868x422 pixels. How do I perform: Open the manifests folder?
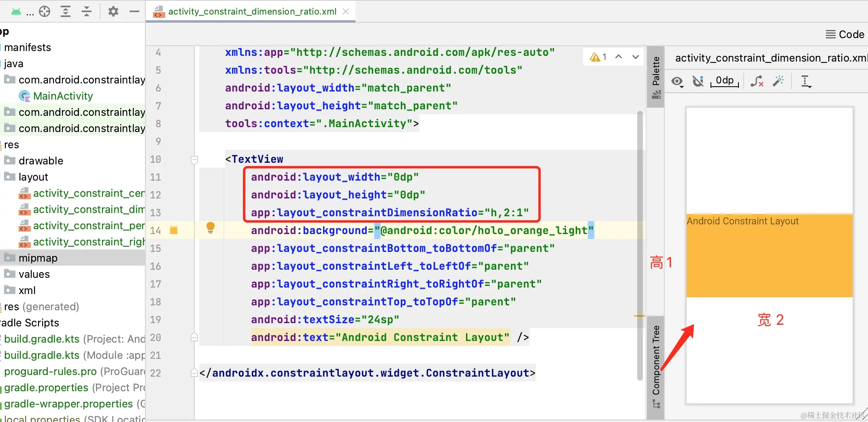click(x=28, y=47)
